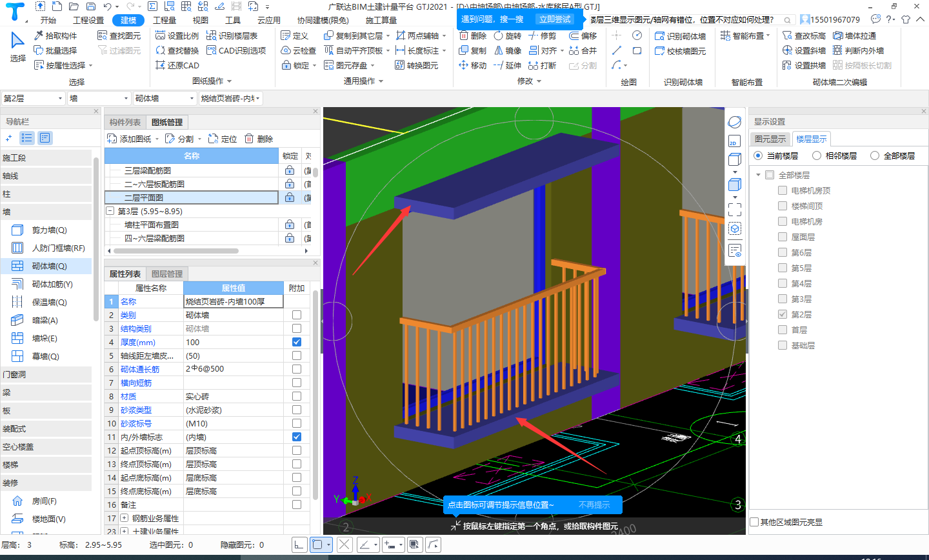Select the 全部楼层 radio button
Viewport: 929px width, 560px height.
875,155
